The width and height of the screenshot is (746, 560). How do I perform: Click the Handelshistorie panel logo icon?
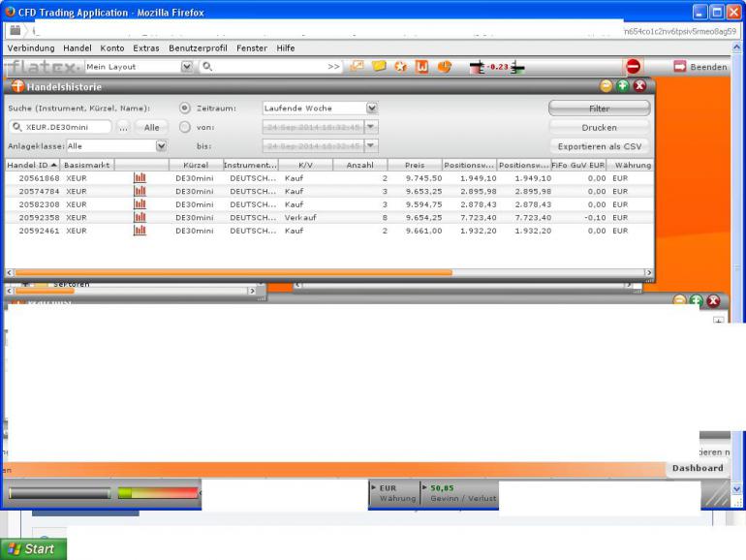(17, 86)
